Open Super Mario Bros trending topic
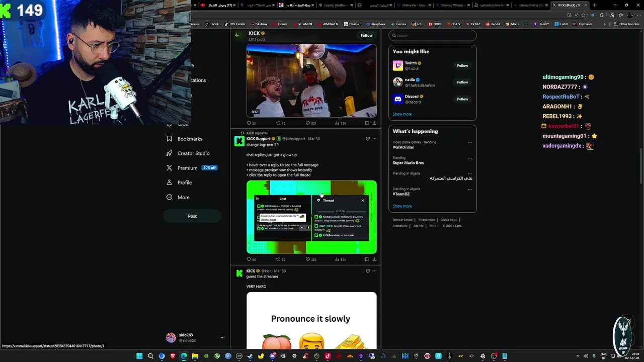The height and width of the screenshot is (362, 644). (x=408, y=163)
